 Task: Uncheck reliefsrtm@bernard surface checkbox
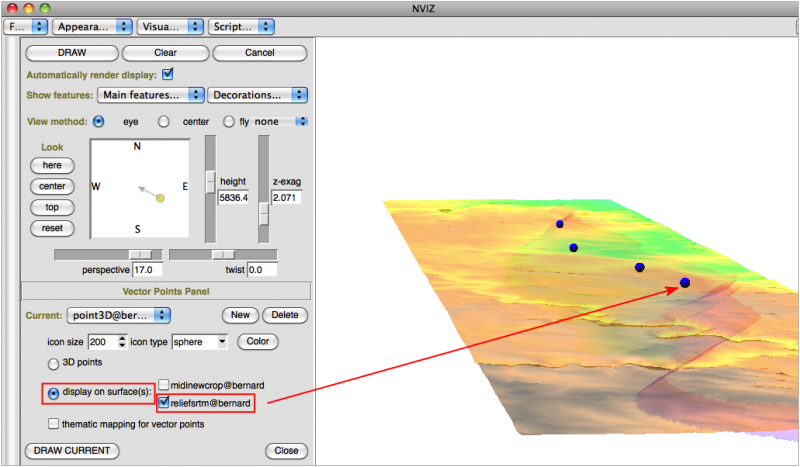[x=163, y=403]
